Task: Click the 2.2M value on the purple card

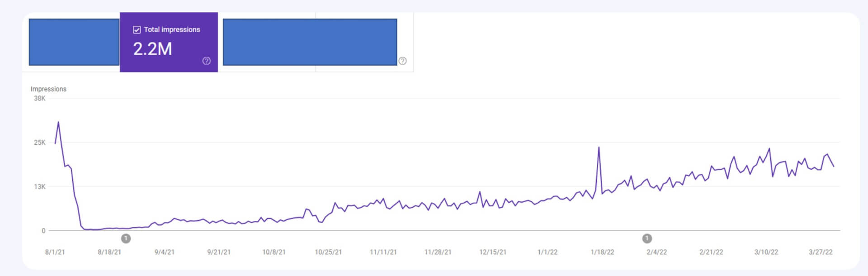Action: coord(153,48)
